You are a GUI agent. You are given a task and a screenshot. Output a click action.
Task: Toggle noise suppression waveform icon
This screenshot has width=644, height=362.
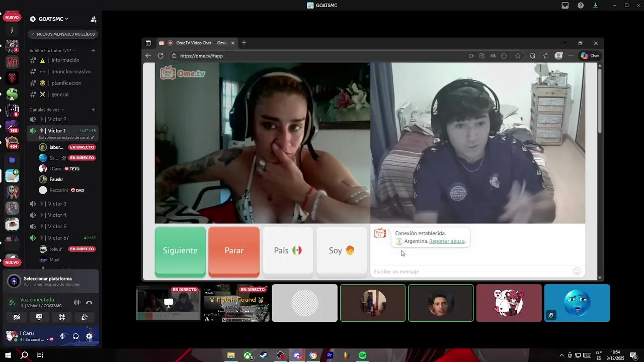pos(77,302)
